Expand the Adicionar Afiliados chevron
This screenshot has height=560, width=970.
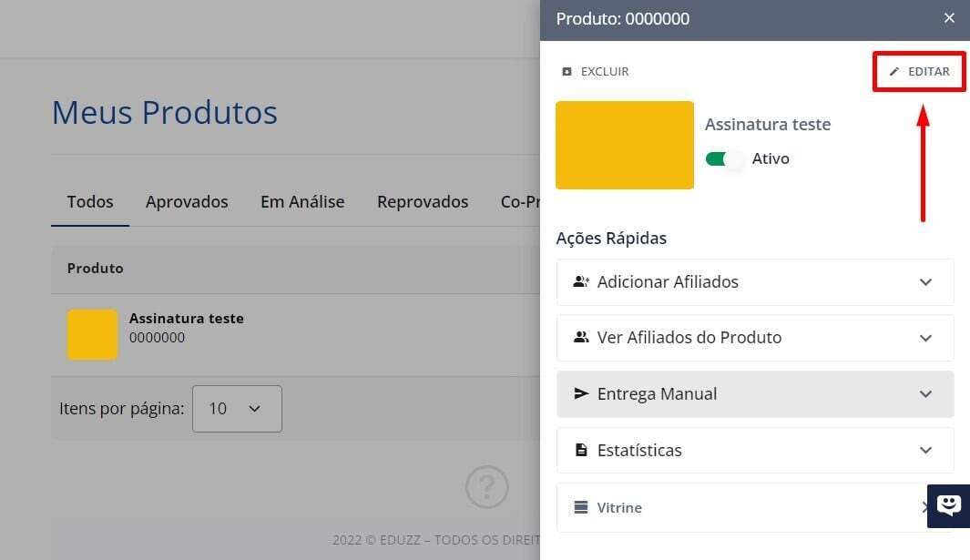click(x=925, y=282)
